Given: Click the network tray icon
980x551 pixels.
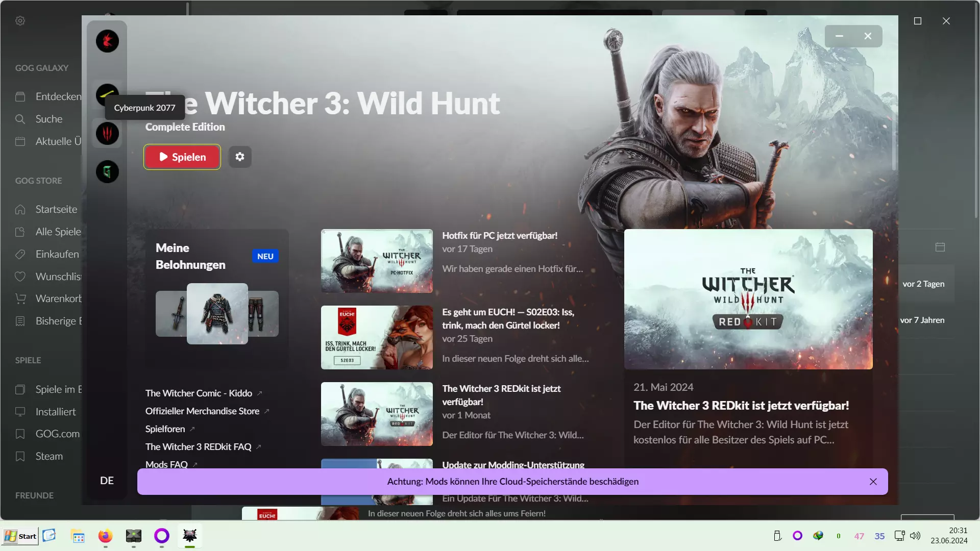Looking at the screenshot, I should (x=899, y=536).
